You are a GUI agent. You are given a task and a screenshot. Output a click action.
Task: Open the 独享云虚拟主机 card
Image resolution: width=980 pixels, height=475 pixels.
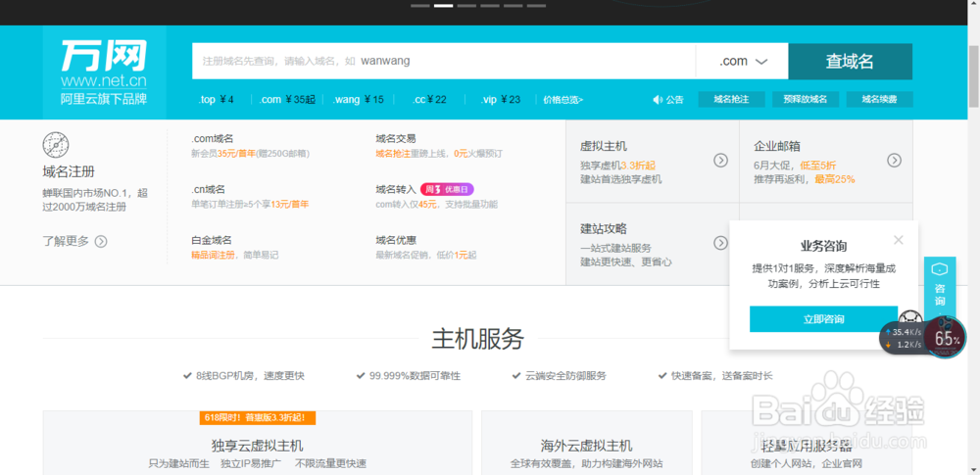[258, 443]
